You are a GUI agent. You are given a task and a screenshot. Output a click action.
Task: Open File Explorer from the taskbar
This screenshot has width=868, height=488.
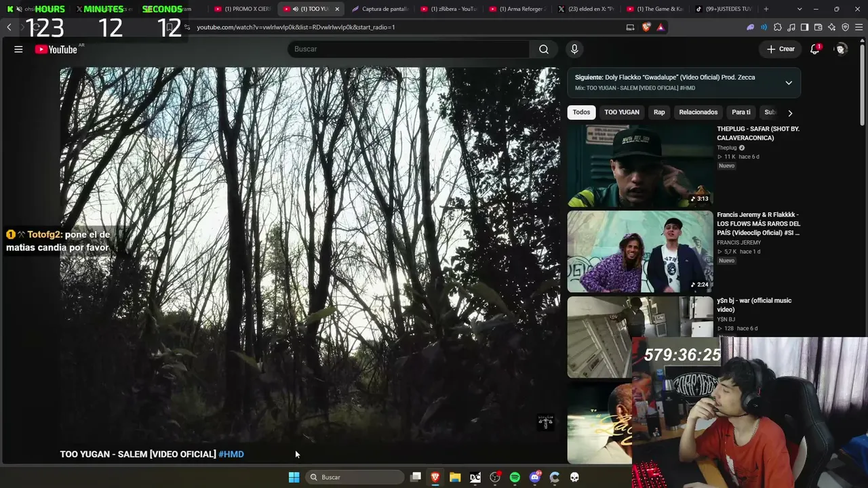pos(455,477)
